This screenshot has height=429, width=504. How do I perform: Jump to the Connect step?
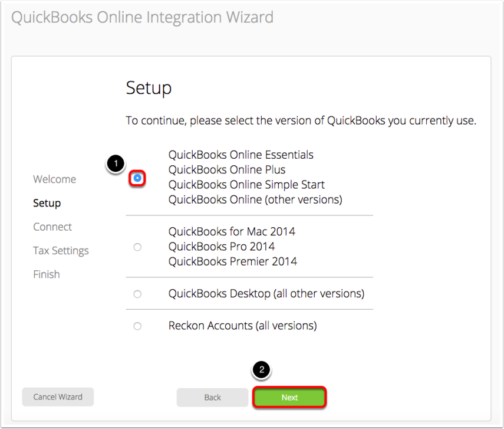[x=52, y=227]
